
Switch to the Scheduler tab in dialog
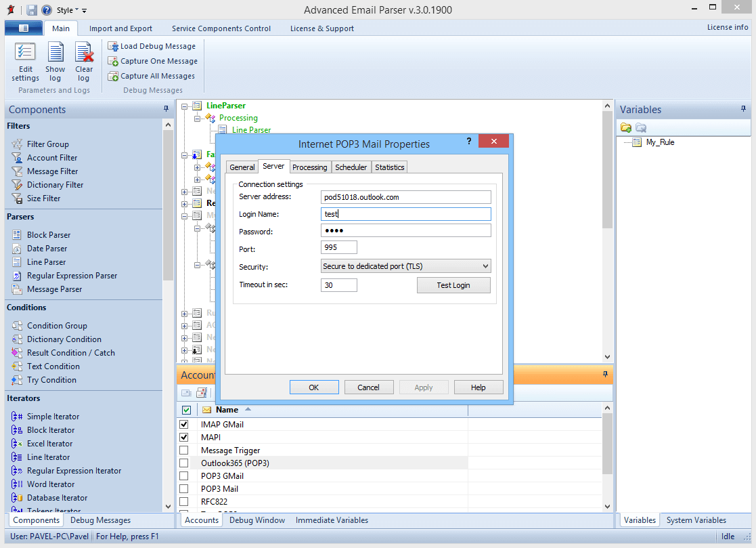tap(351, 167)
